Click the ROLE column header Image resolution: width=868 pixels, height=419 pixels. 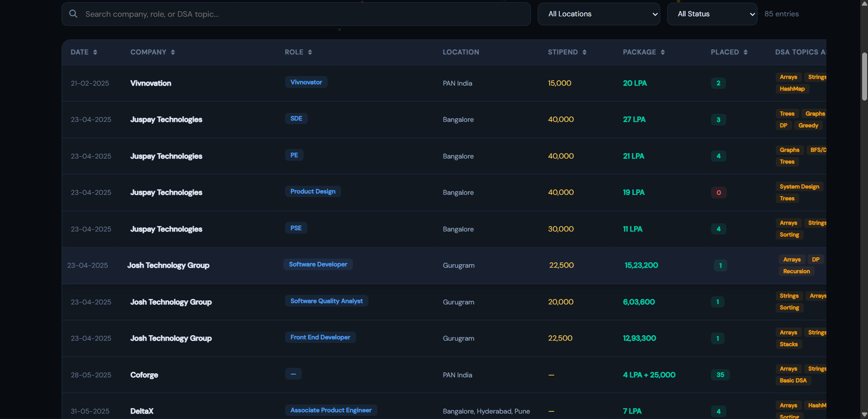pos(298,52)
